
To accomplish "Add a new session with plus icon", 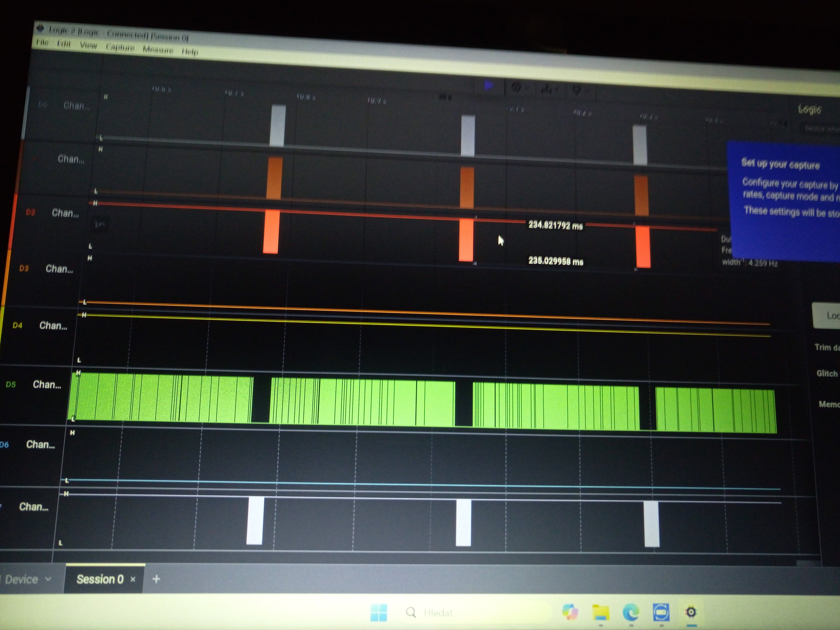I will click(156, 579).
